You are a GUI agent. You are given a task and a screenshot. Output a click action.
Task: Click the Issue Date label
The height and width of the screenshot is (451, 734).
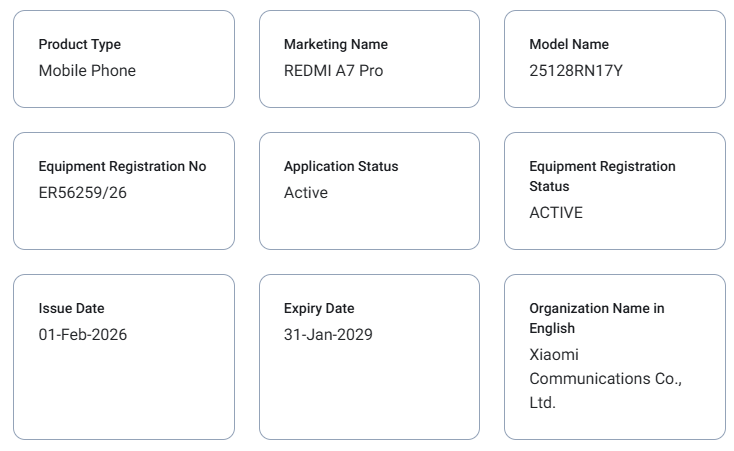71,308
